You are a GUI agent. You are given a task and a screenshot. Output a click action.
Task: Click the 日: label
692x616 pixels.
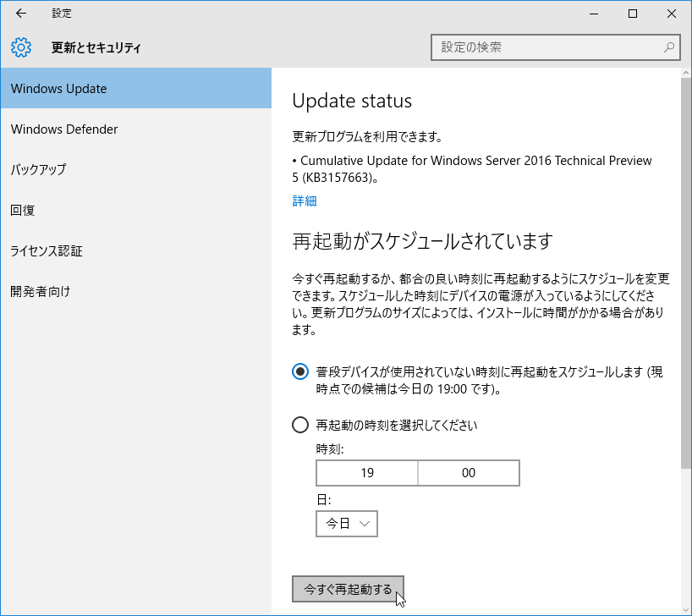(323, 500)
